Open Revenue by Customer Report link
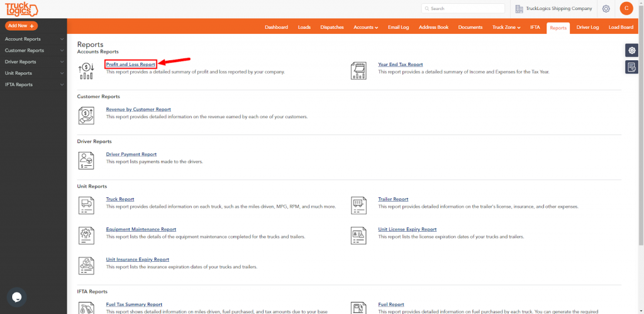The height and width of the screenshot is (314, 644). pyautogui.click(x=138, y=109)
